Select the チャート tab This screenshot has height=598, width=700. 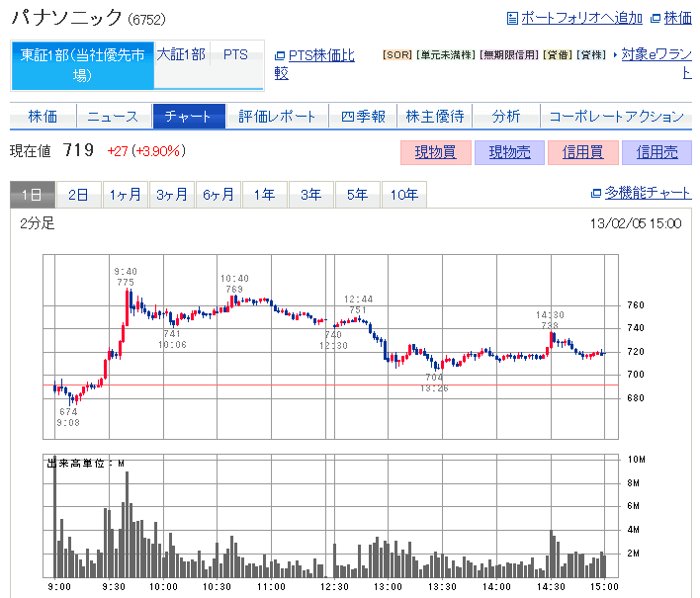point(189,117)
